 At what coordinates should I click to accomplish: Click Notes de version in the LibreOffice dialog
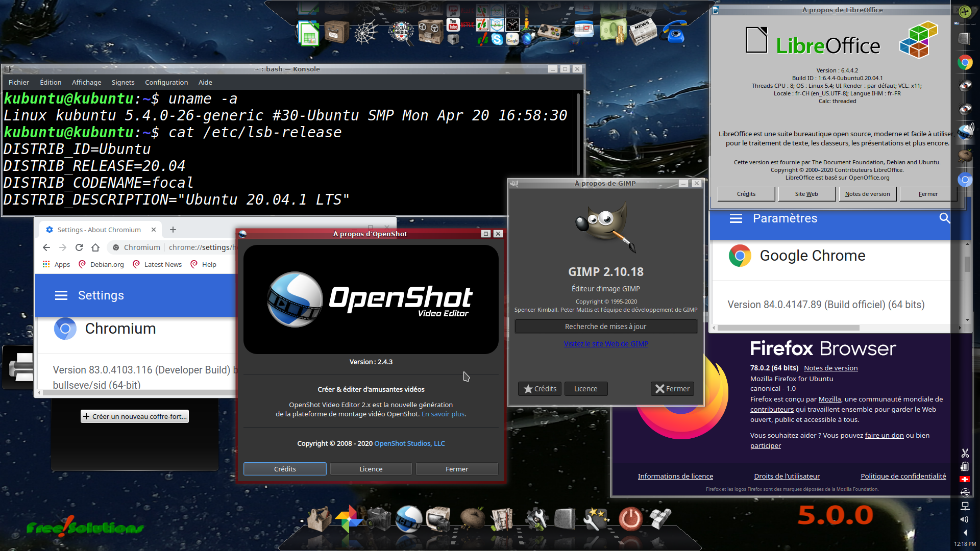click(x=867, y=194)
